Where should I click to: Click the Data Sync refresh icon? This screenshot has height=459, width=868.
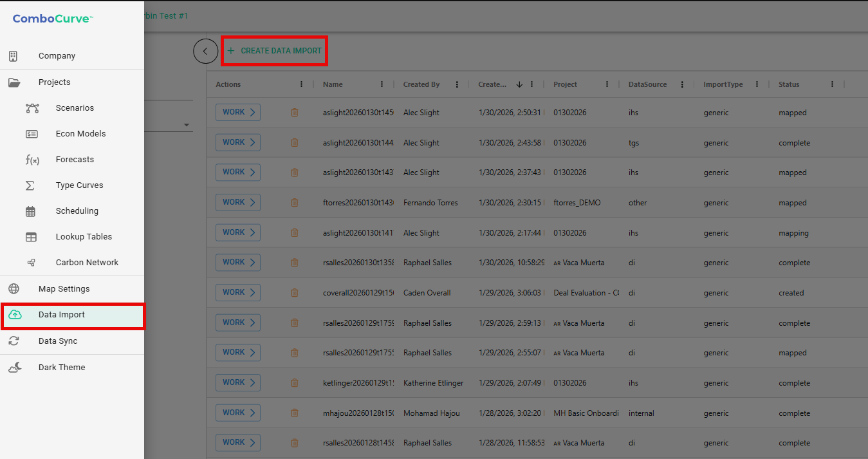(14, 341)
